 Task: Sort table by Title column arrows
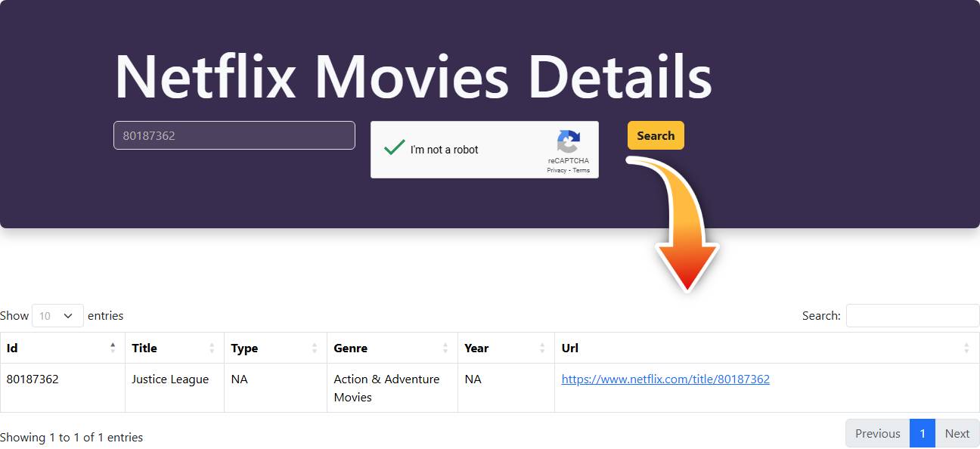[x=212, y=348]
